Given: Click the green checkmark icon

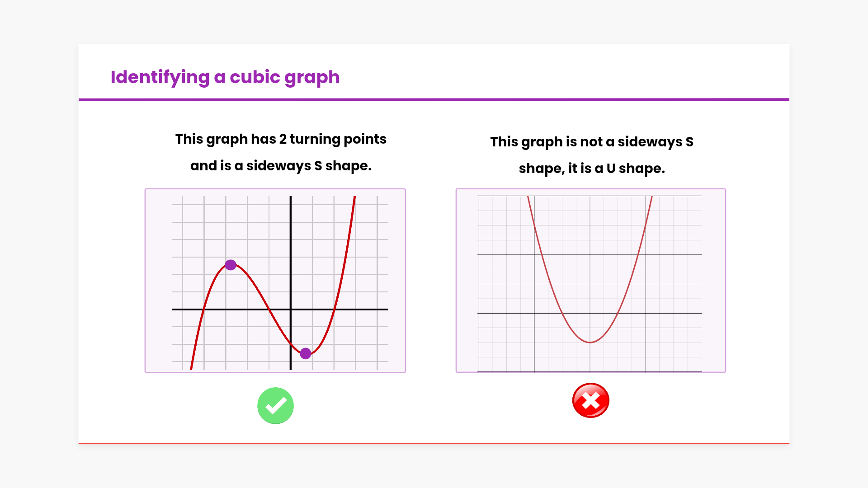Looking at the screenshot, I should point(275,405).
